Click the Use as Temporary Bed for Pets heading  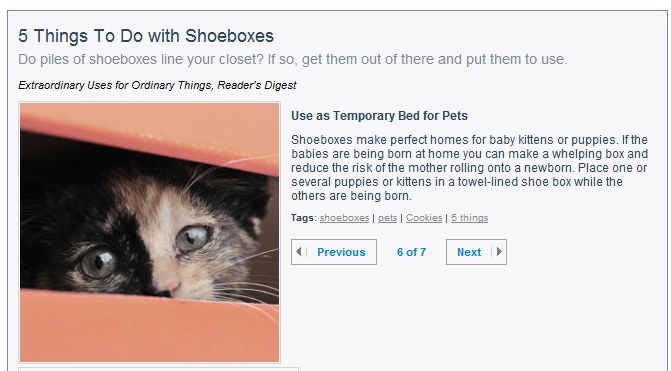pyautogui.click(x=379, y=116)
